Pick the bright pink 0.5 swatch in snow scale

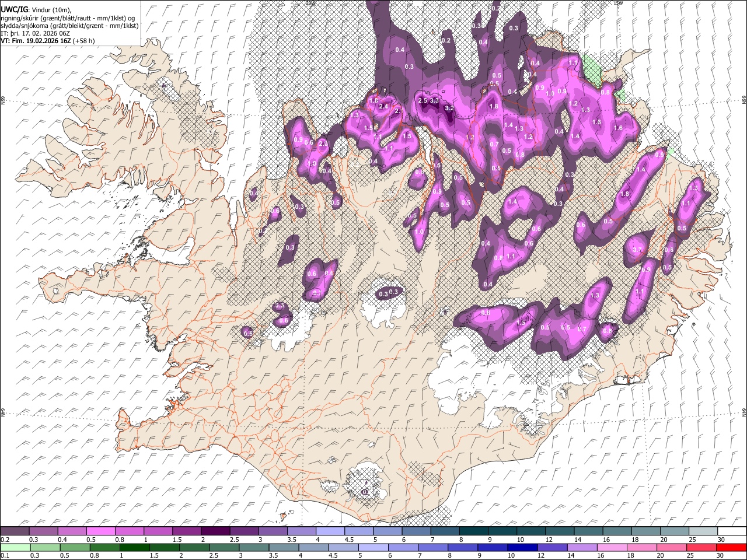click(101, 531)
